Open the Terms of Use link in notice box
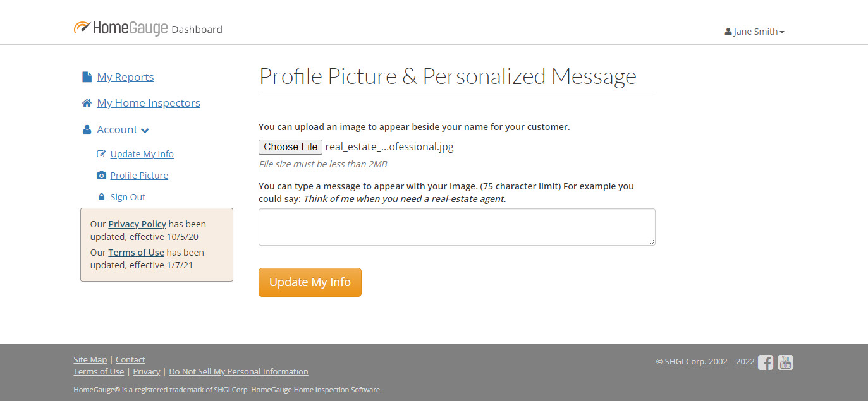 pyautogui.click(x=136, y=253)
